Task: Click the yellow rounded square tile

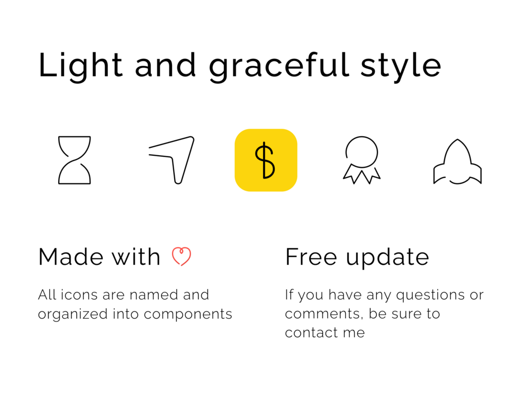Action: [266, 160]
